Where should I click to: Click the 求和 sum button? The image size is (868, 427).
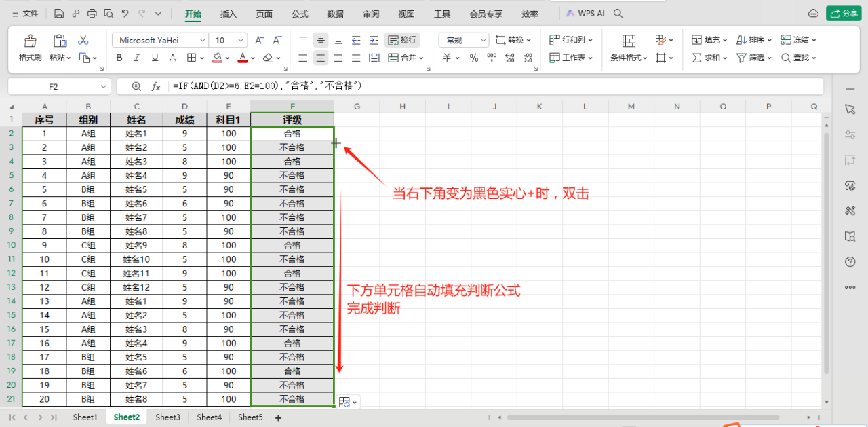coord(709,58)
